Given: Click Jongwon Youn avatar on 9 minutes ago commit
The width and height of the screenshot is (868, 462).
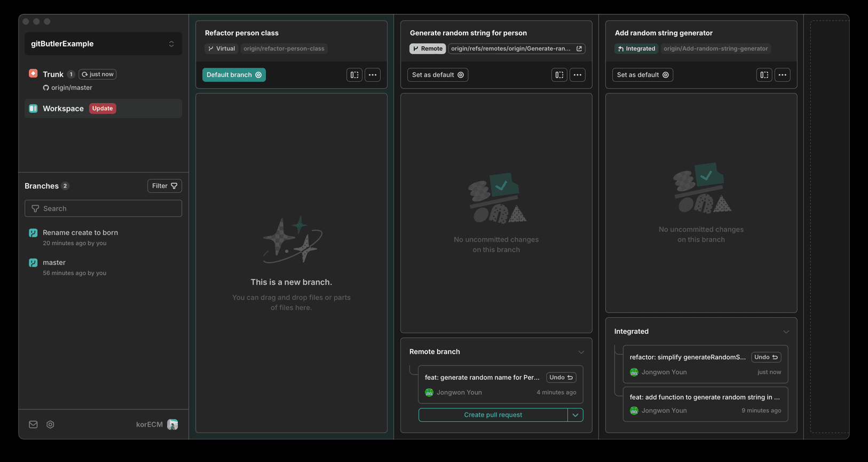Looking at the screenshot, I should [x=634, y=411].
